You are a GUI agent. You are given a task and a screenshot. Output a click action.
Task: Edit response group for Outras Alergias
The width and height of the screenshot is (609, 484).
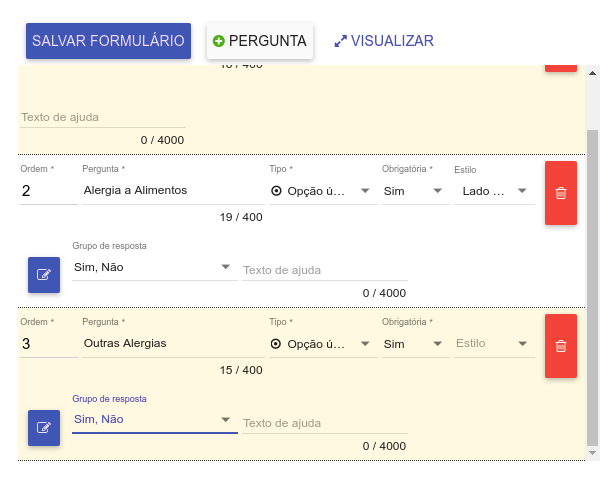coord(44,427)
